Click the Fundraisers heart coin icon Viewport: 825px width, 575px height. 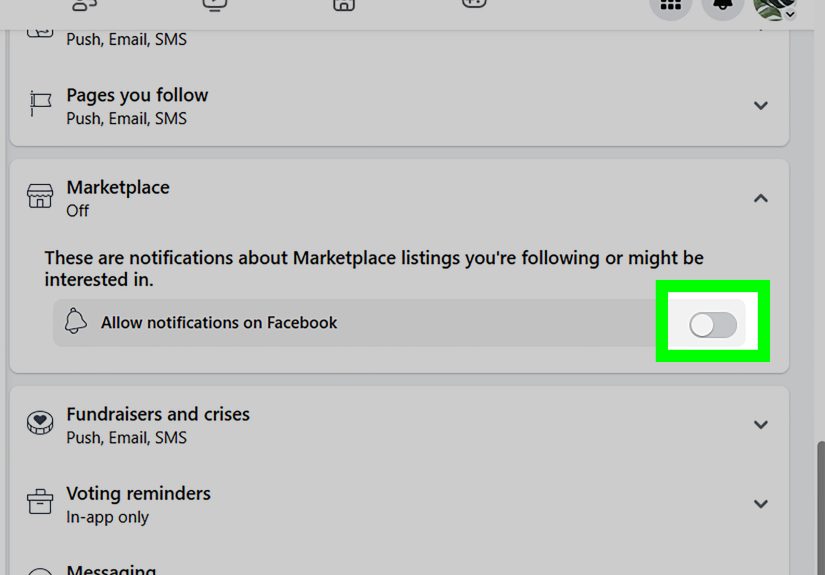coord(40,422)
